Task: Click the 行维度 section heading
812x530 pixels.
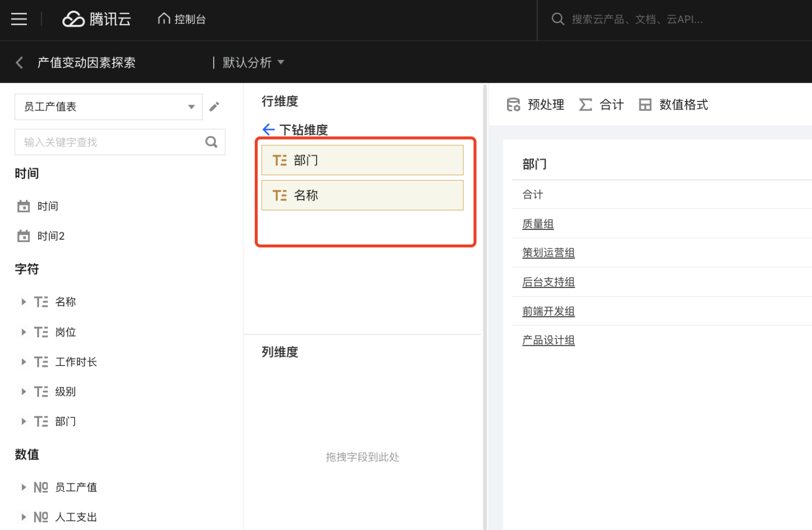Action: coord(280,102)
